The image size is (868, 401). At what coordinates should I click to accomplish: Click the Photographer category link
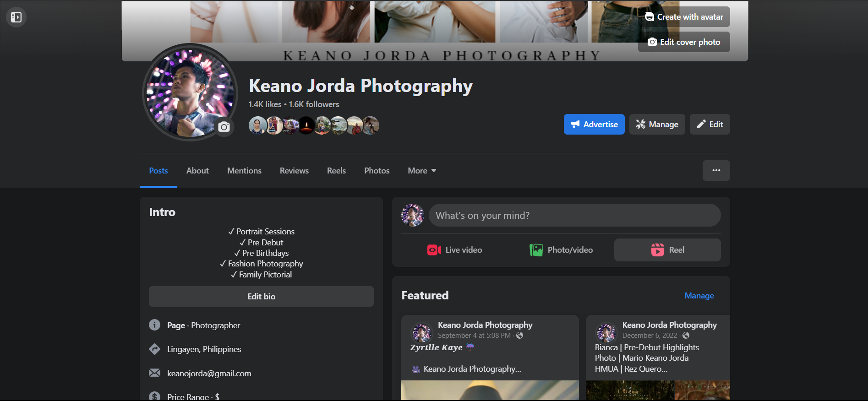click(215, 325)
